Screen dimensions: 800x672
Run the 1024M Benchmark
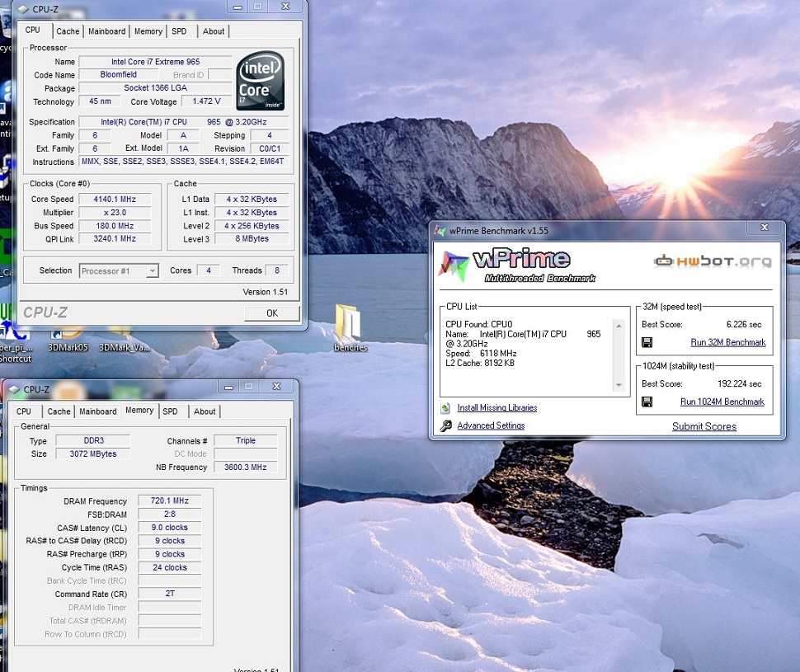[x=722, y=402]
